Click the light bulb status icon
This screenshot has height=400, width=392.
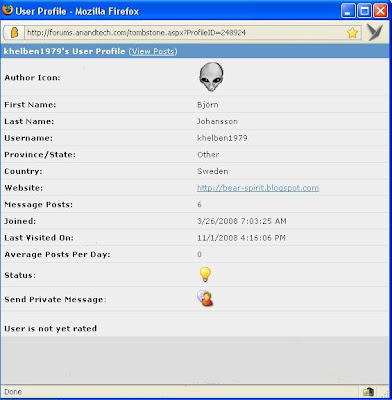(205, 275)
